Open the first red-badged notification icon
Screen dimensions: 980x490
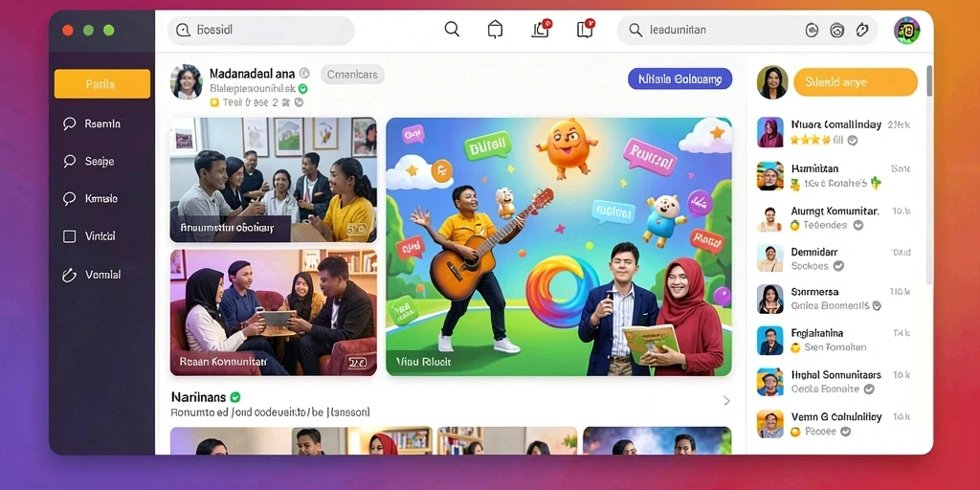[x=542, y=29]
